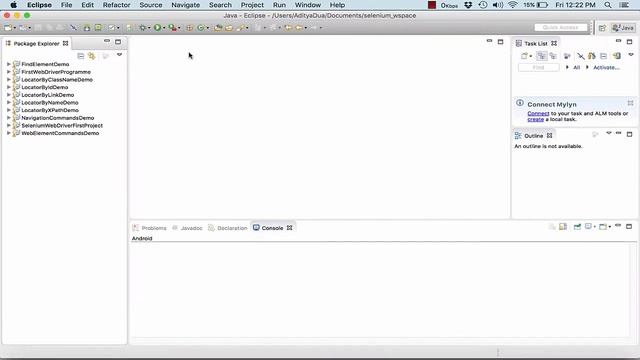The width and height of the screenshot is (640, 360).
Task: Open the Outline view menu arrow
Action: tap(609, 133)
